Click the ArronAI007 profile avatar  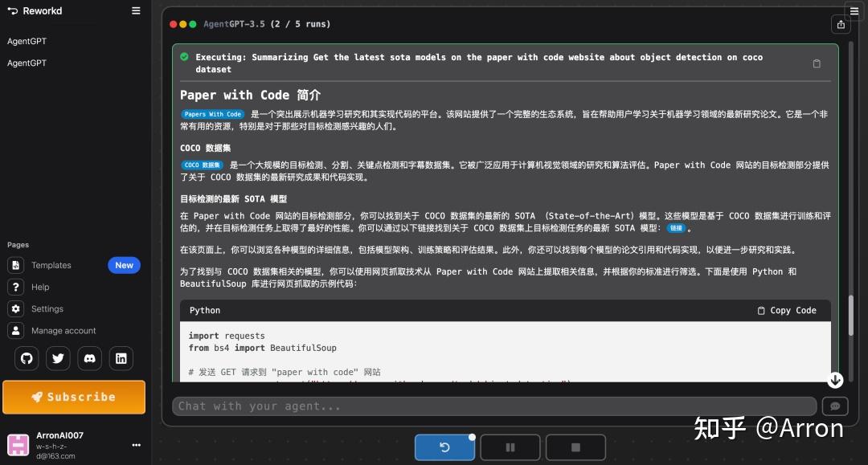pos(18,445)
